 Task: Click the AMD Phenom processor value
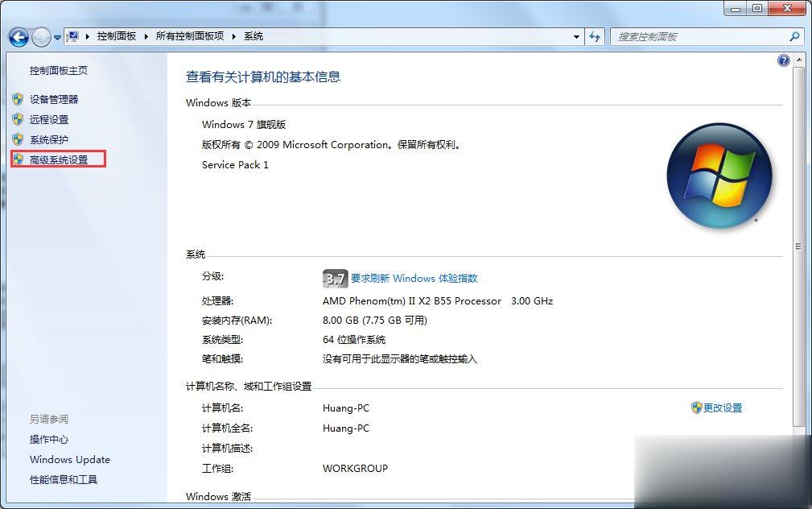[x=412, y=301]
